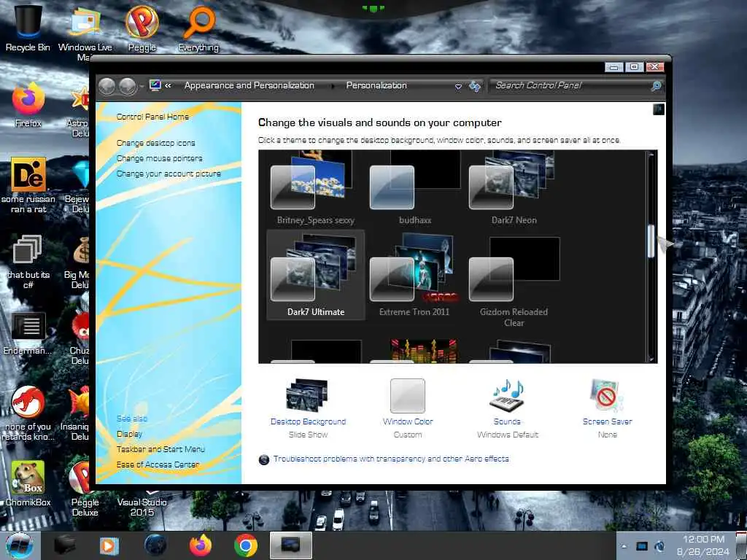Open Window Color custom swatch
Screen dimensions: 747x560
point(408,408)
